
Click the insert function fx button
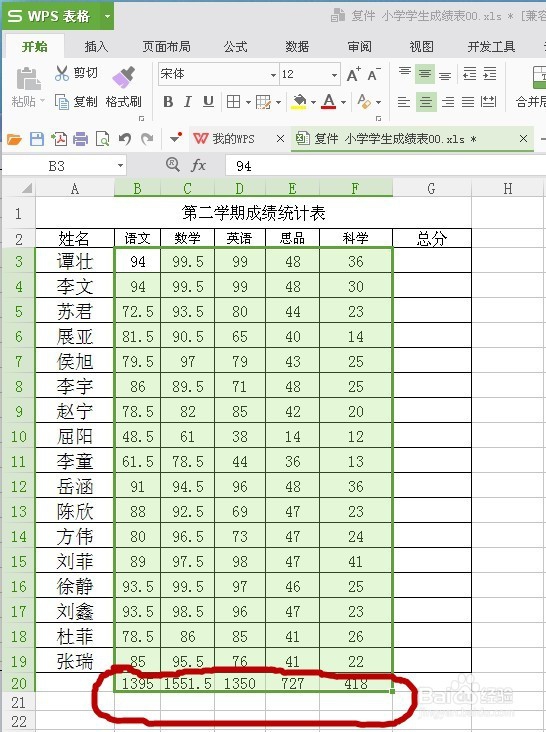198,165
